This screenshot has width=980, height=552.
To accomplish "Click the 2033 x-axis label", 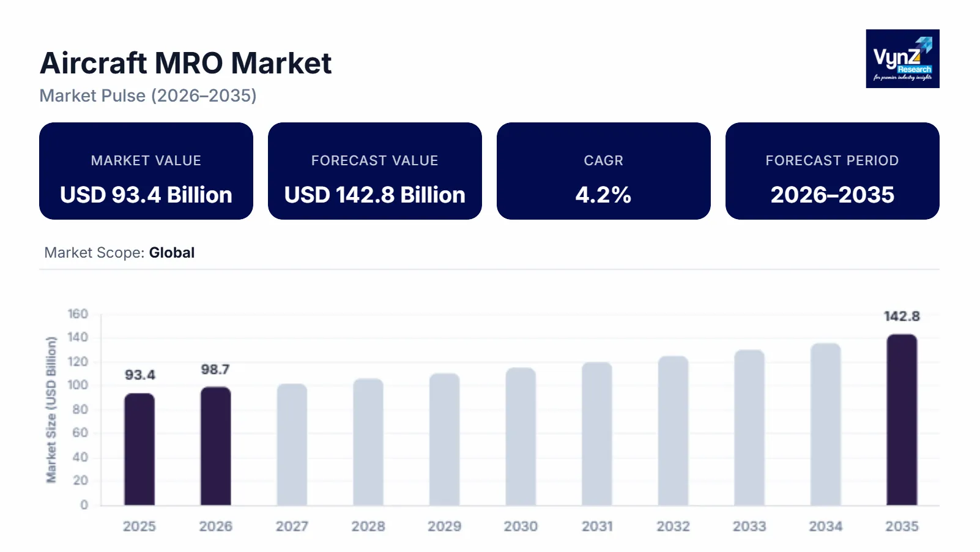I will [749, 526].
